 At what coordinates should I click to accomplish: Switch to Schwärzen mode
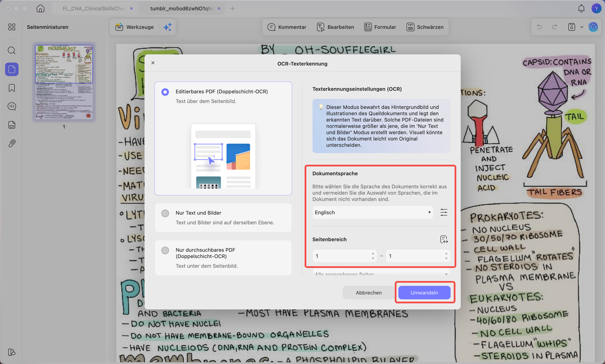click(425, 27)
